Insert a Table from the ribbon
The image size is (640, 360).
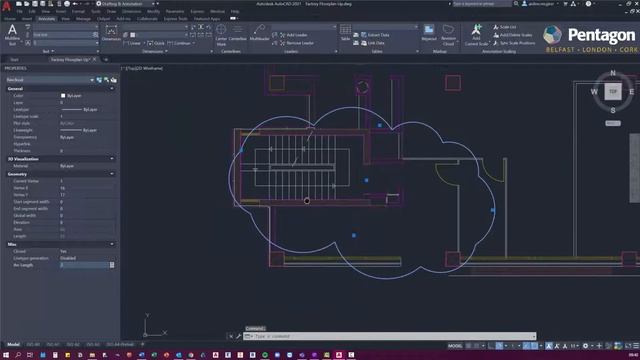point(345,33)
